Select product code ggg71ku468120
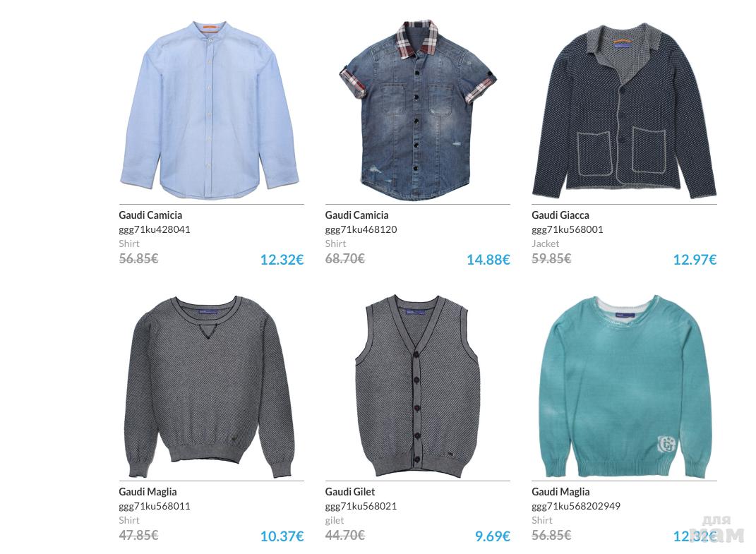 [361, 229]
